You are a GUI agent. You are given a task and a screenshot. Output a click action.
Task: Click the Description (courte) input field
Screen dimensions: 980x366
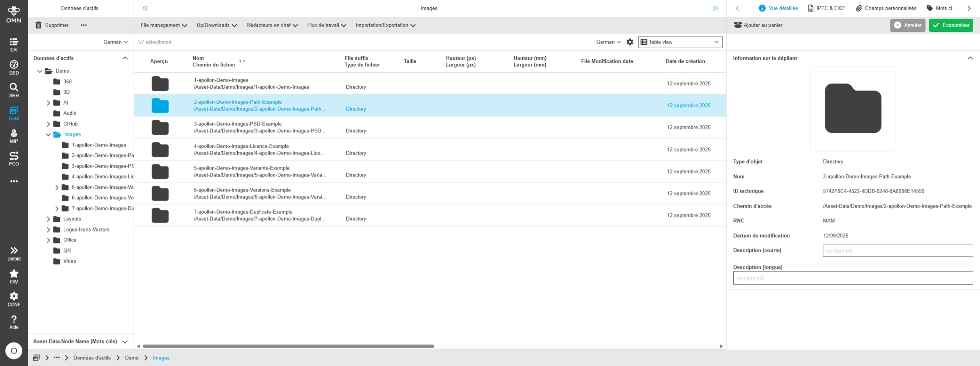(x=897, y=251)
